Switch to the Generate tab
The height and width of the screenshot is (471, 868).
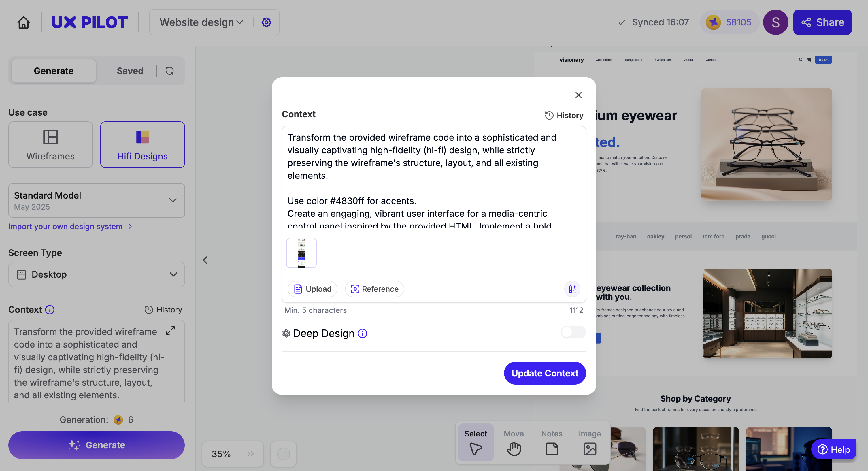pos(54,71)
